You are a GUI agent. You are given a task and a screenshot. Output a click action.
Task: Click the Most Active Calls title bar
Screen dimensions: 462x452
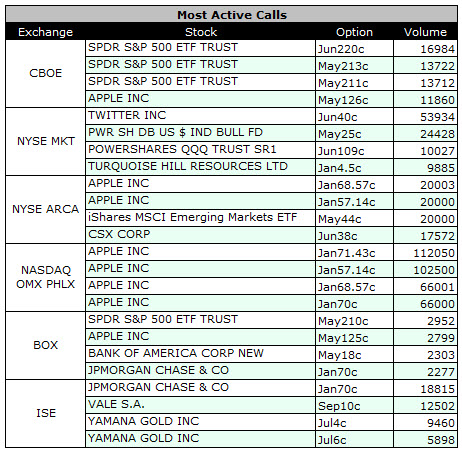tap(232, 15)
